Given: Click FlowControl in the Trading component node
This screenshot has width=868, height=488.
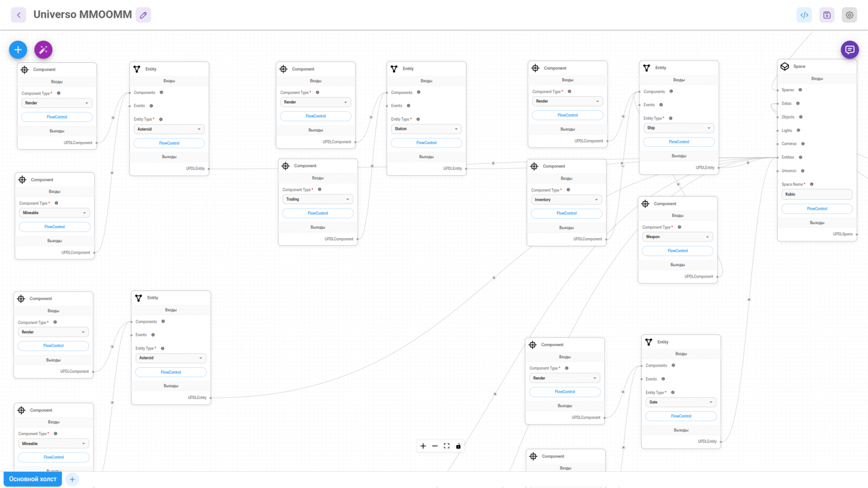Looking at the screenshot, I should point(318,213).
